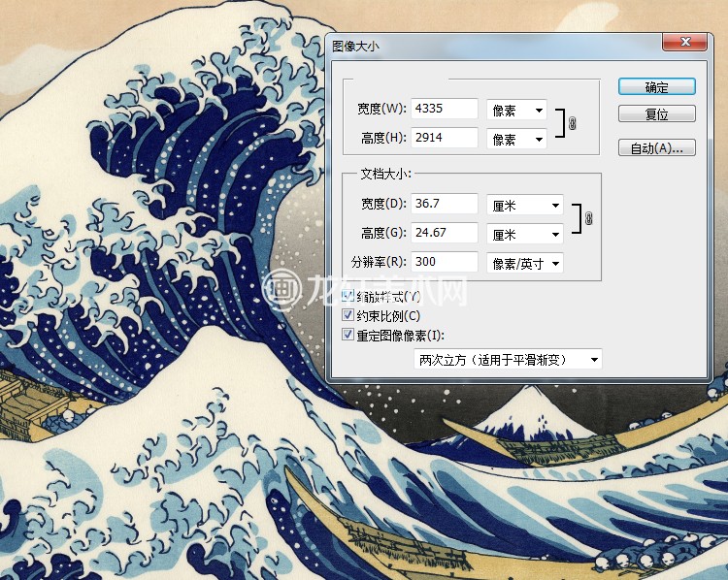Click the 高度(G) document height field
Image resolution: width=728 pixels, height=580 pixels.
tap(445, 233)
